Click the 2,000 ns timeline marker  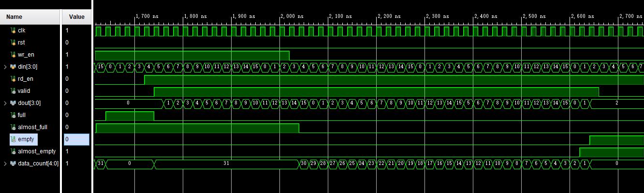pos(292,16)
